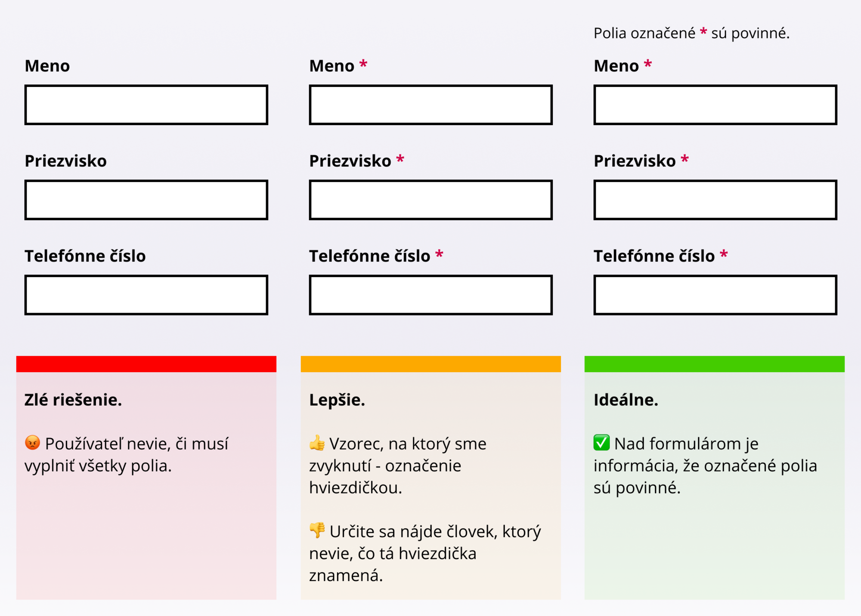The image size is (861, 616).
Task: Click the asterisk beside Meno in middle form
Action: point(363,64)
